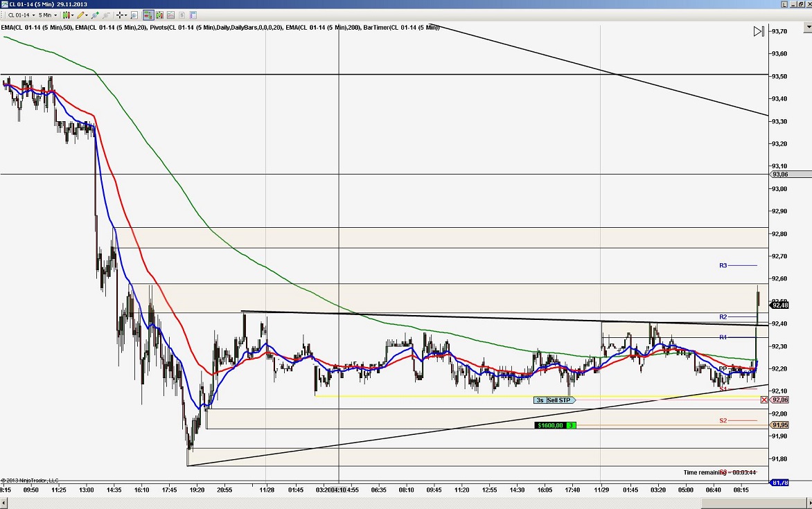The width and height of the screenshot is (812, 509).
Task: Click the green quantity box showing 3
Action: 570,425
